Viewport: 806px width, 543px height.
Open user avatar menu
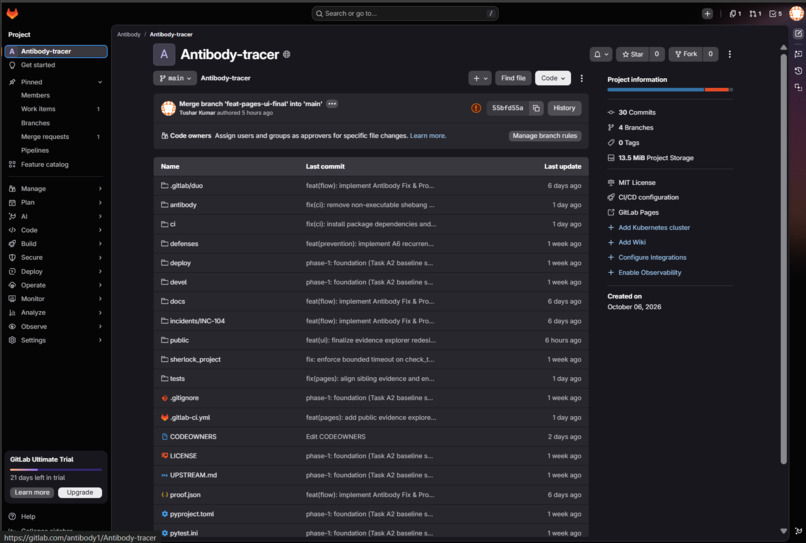(x=796, y=13)
